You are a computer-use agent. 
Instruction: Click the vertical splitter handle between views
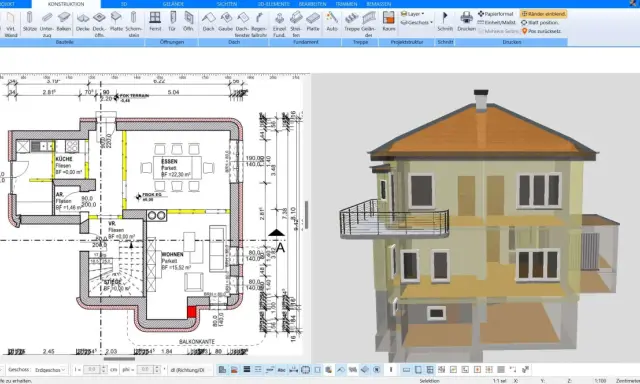click(307, 215)
